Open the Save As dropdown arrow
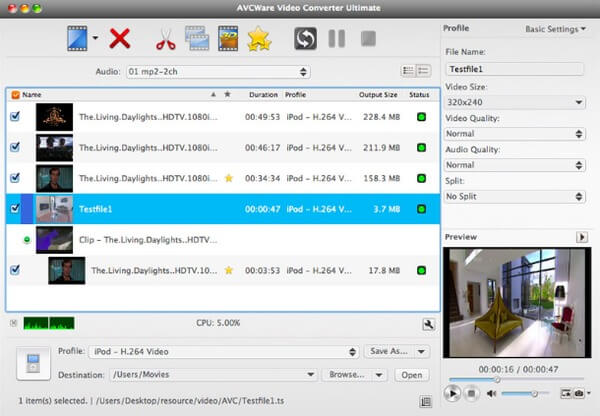Screen dimensions: 600x416 point(421,351)
